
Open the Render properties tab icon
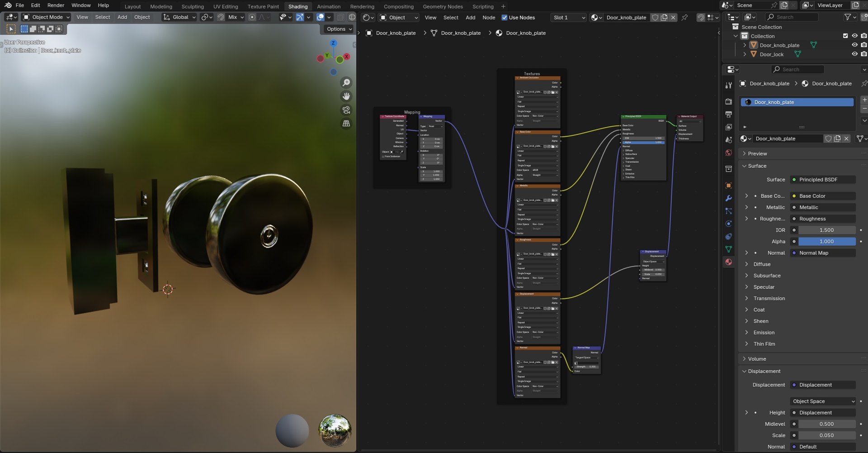[x=728, y=102]
